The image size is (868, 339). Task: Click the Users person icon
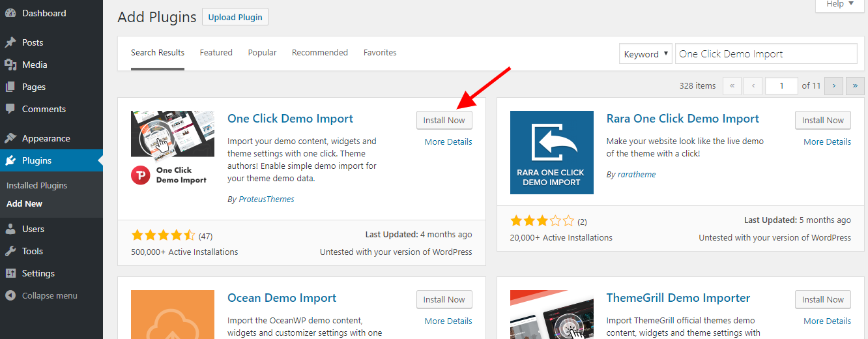click(x=10, y=229)
